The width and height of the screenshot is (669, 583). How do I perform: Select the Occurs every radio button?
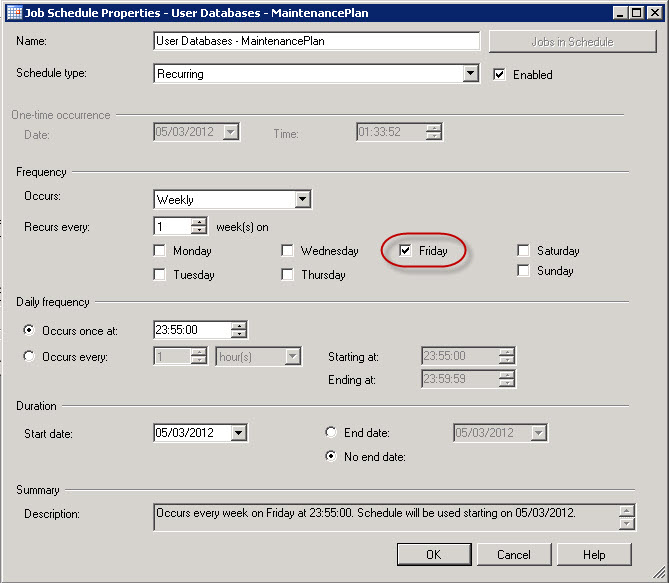tap(29, 356)
